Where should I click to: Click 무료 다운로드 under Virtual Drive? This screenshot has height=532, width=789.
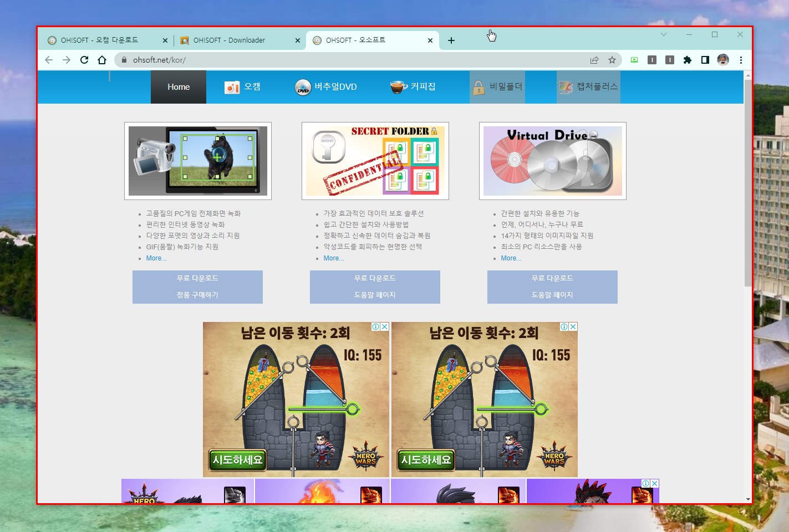(552, 278)
